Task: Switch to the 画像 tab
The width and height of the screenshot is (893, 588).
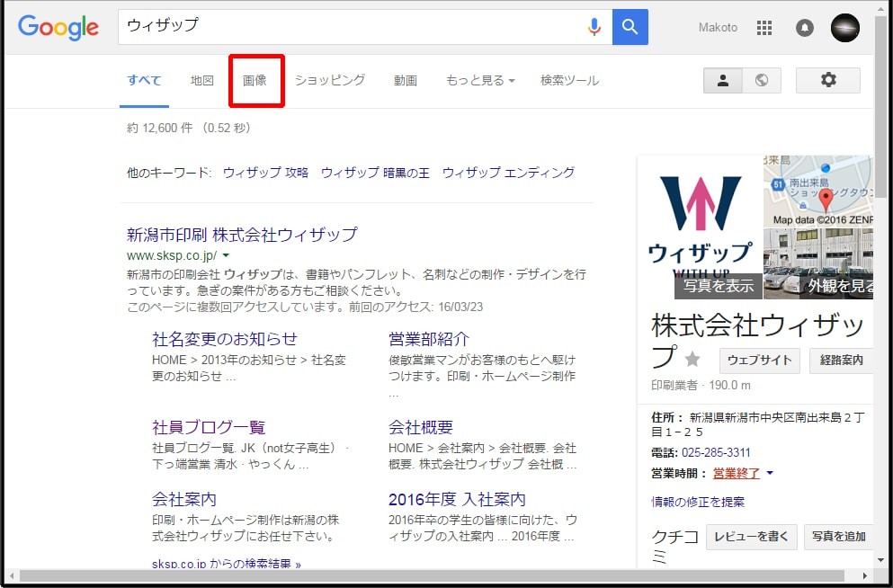Action: point(255,80)
